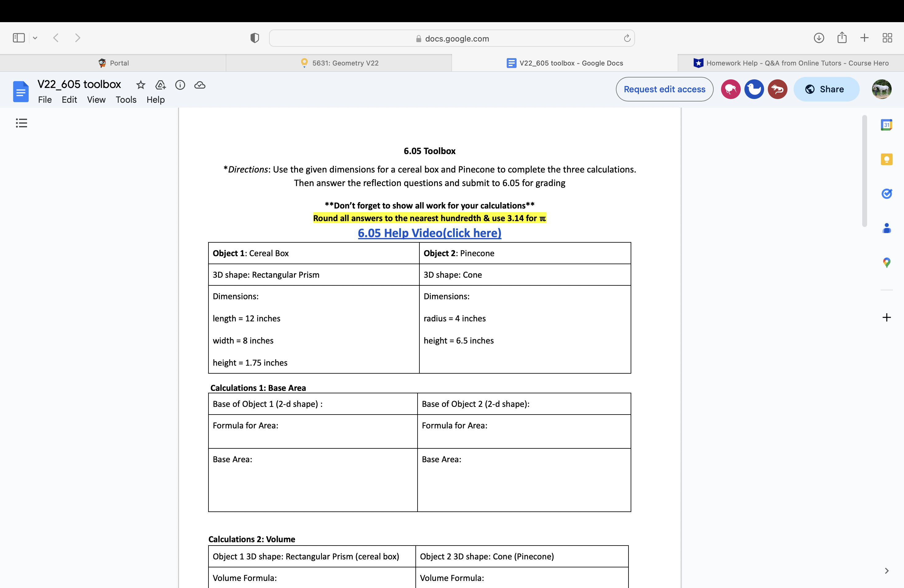The image size is (904, 588).
Task: Show the document outline list icon
Action: coord(21,123)
